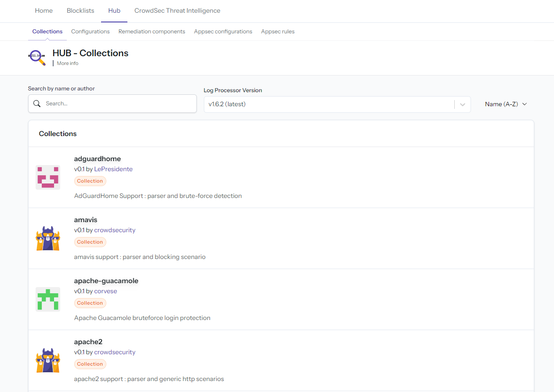
Task: Click the 'Log Processor Version' label
Action: pos(233,90)
